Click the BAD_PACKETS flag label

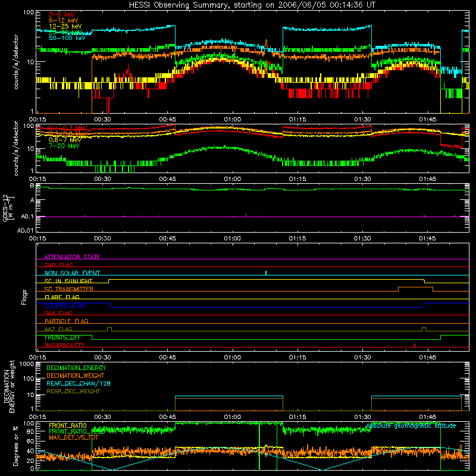click(65, 345)
